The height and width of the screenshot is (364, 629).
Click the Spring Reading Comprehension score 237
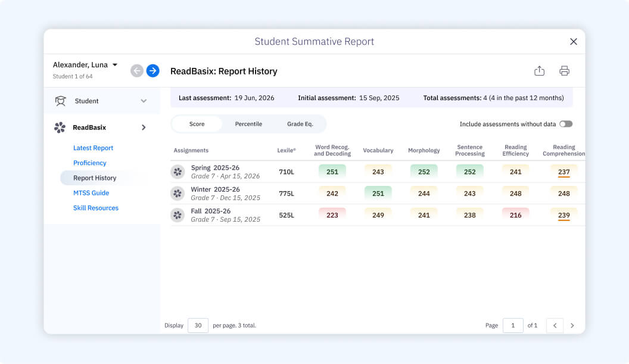[x=563, y=172]
